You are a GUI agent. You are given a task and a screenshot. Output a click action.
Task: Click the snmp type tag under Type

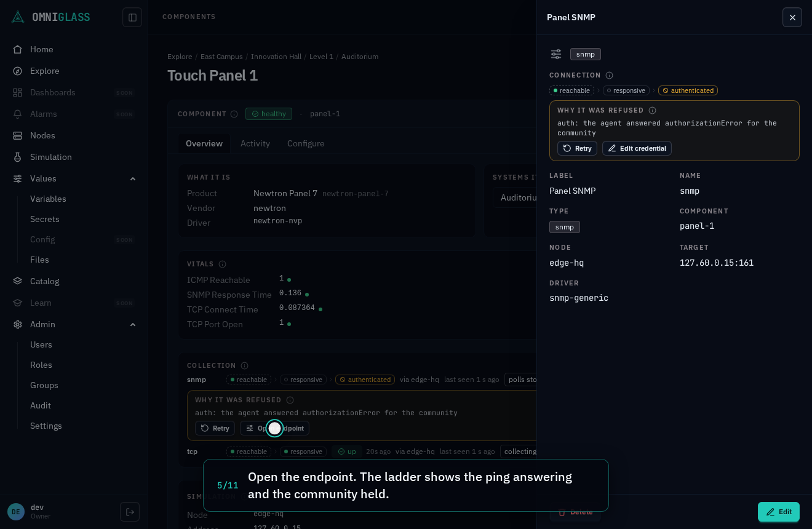[x=565, y=227]
